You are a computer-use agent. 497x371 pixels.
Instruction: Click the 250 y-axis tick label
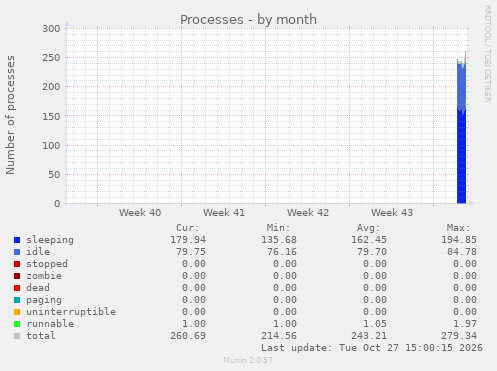tap(51, 58)
